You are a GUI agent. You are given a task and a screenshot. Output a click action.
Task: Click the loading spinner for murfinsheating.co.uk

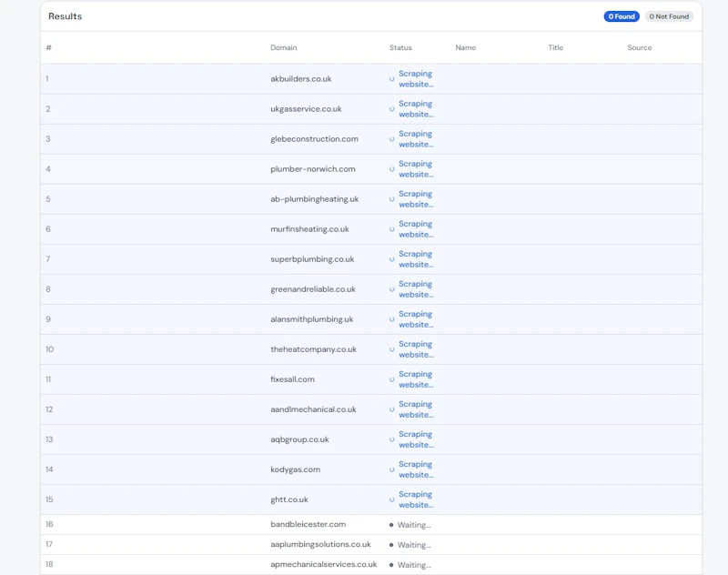[x=392, y=229]
